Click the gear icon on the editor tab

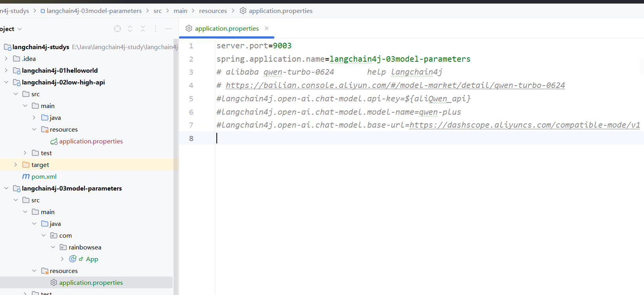click(x=189, y=28)
